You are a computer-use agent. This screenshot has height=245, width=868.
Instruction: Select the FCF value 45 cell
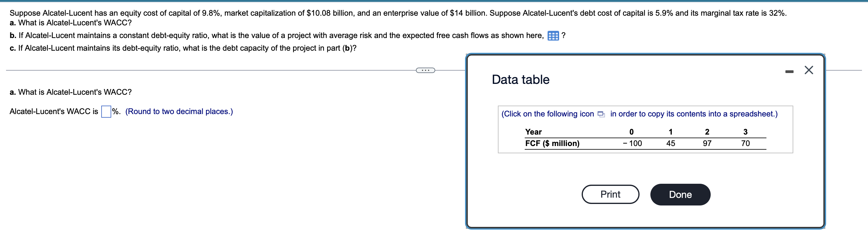pos(671,143)
